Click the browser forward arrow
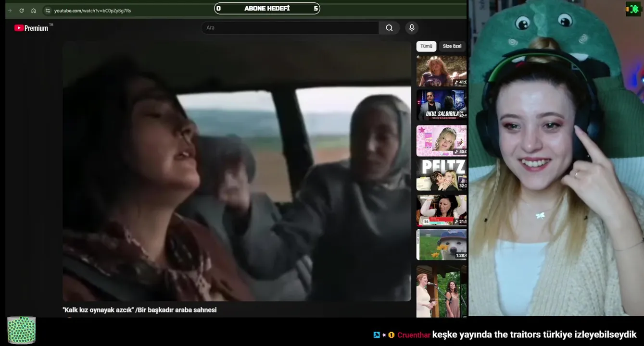Image resolution: width=644 pixels, height=346 pixels. click(x=10, y=11)
